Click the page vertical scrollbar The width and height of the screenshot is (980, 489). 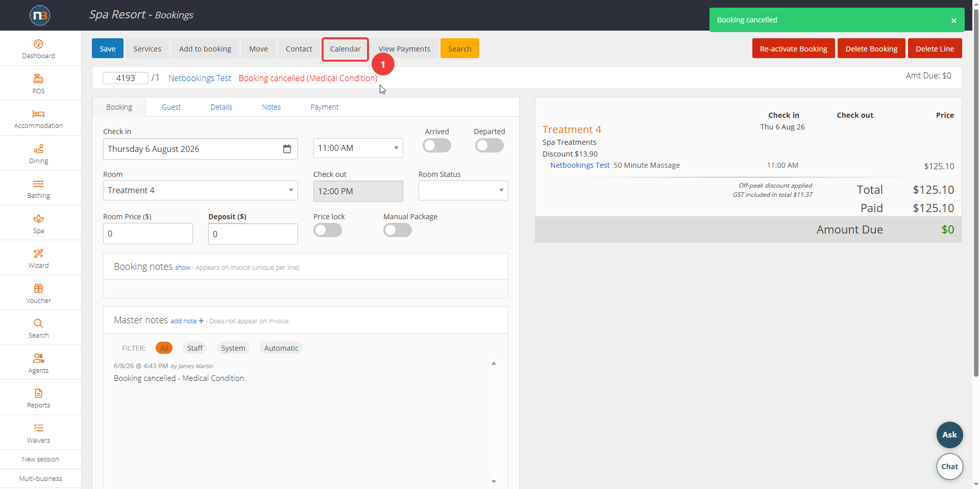point(976,194)
